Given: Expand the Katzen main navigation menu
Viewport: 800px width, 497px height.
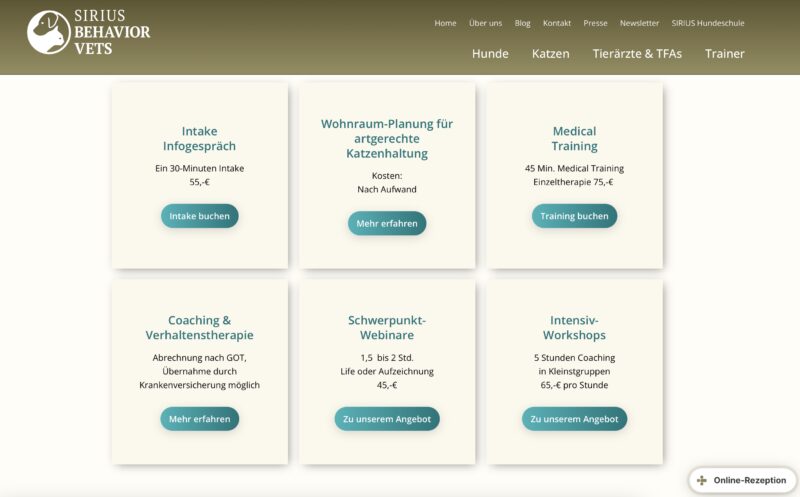Looking at the screenshot, I should click(x=550, y=54).
